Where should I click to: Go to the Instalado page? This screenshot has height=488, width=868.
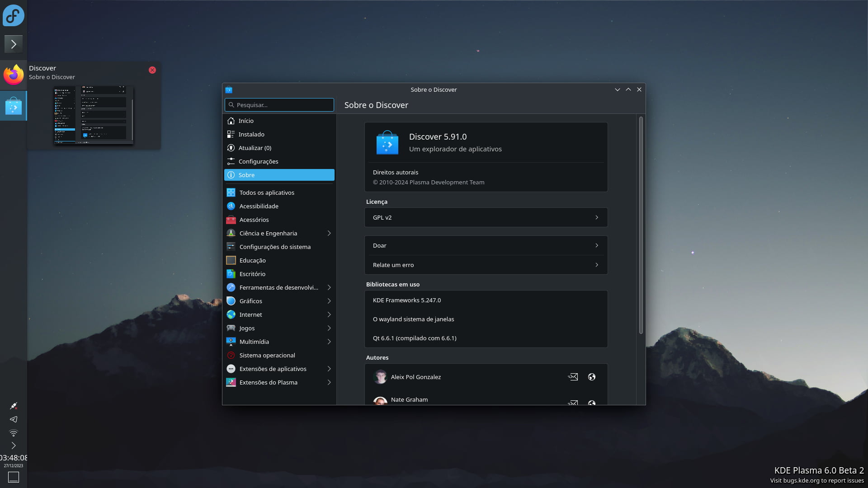point(251,134)
